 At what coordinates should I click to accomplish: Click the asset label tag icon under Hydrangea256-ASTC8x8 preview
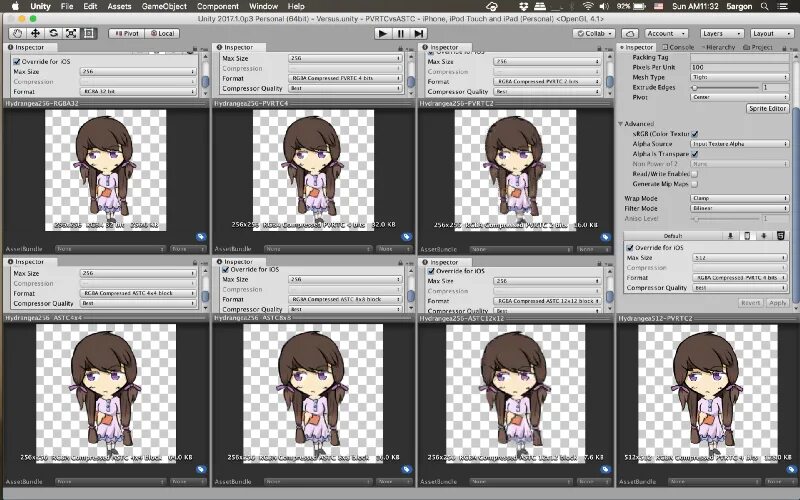[x=407, y=469]
